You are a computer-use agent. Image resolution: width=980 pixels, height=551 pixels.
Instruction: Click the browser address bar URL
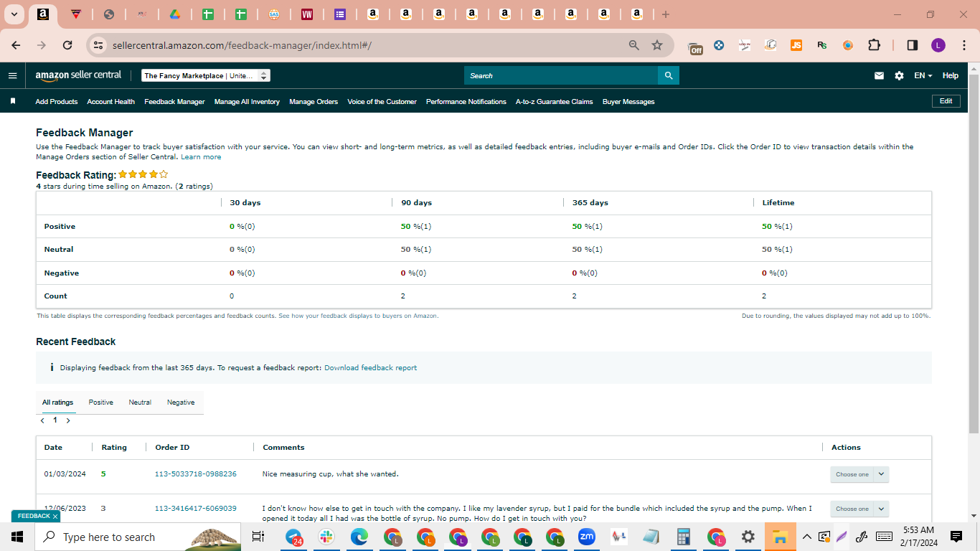point(242,45)
